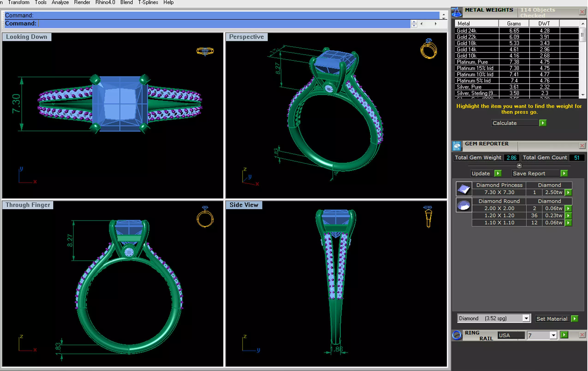Click the Metal Weights scale icon
The height and width of the screenshot is (371, 588).
pyautogui.click(x=457, y=12)
